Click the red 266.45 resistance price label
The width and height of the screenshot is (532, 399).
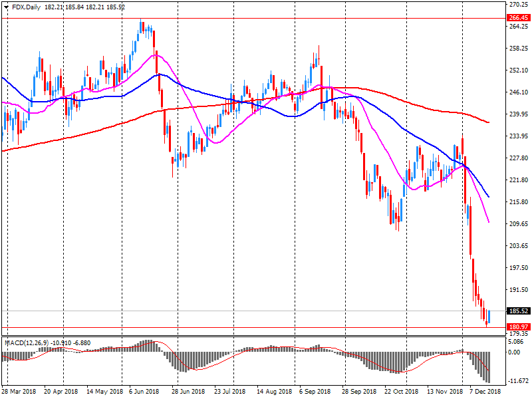pyautogui.click(x=519, y=18)
